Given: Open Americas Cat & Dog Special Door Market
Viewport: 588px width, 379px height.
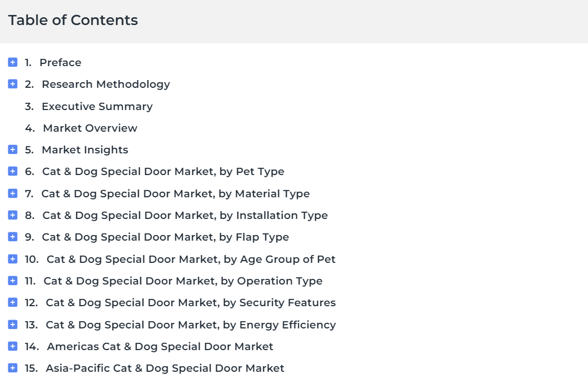Looking at the screenshot, I should click(160, 347).
